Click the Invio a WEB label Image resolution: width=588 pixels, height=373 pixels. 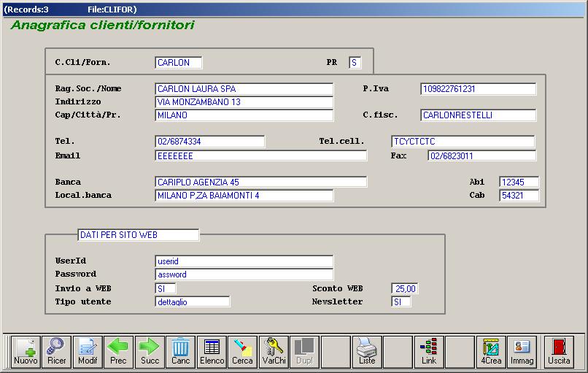83,288
